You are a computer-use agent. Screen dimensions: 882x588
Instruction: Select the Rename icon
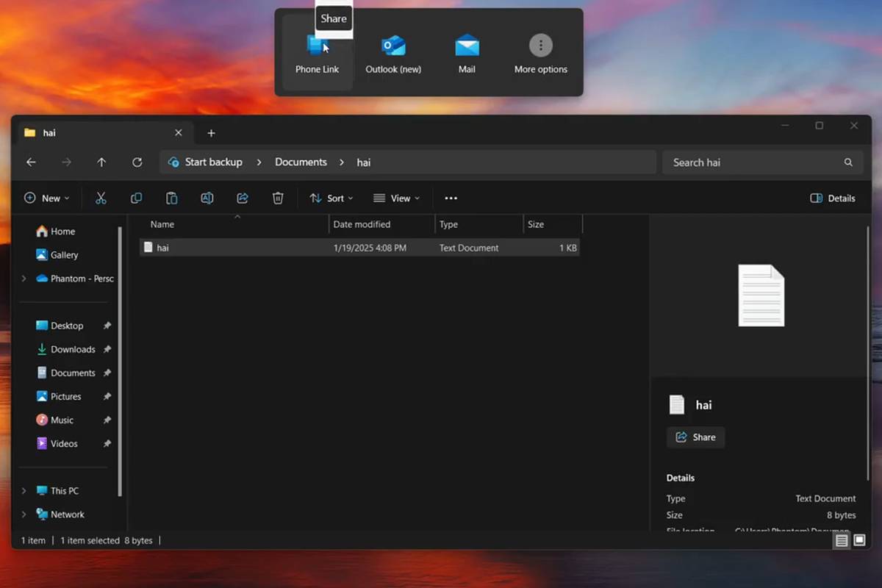(x=207, y=198)
